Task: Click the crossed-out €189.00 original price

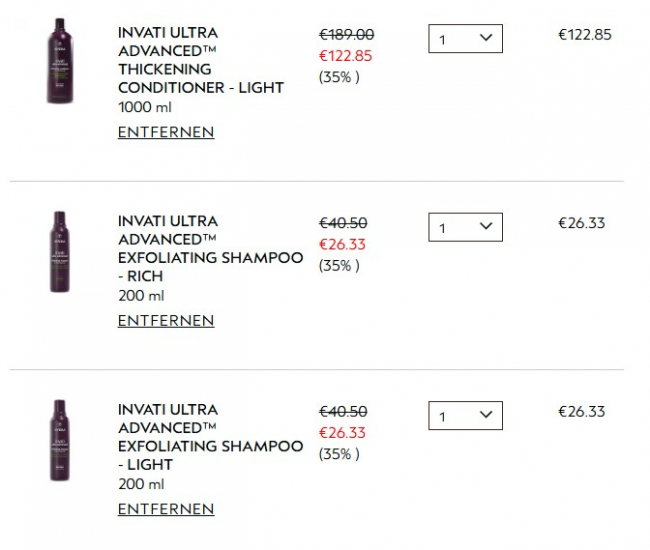Action: [x=346, y=34]
